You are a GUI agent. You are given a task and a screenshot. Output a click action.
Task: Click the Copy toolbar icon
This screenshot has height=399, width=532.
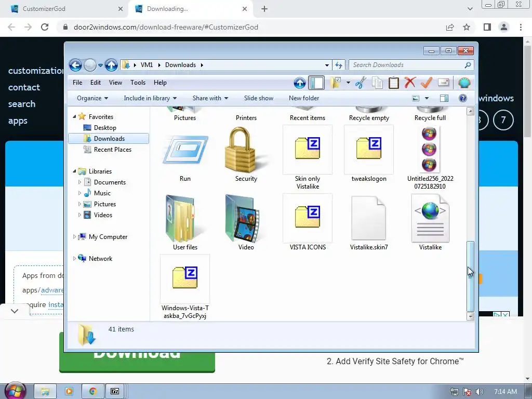377,83
